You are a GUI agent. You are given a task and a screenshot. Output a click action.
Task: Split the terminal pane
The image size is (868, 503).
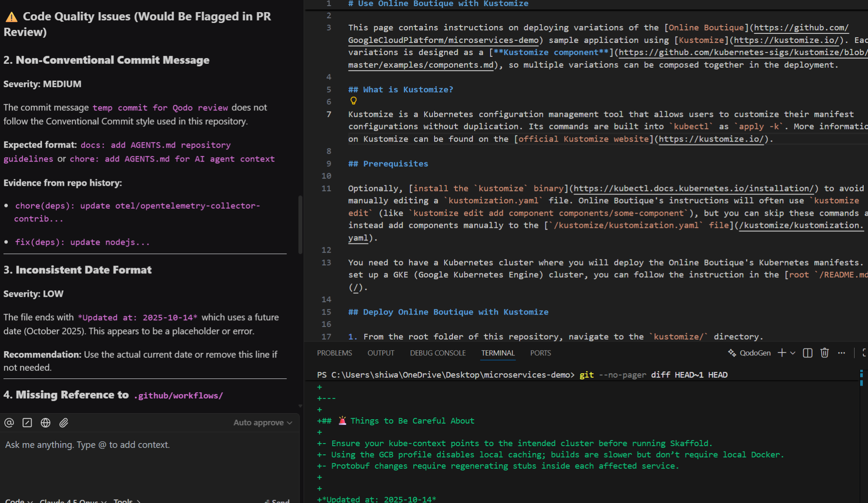(808, 353)
